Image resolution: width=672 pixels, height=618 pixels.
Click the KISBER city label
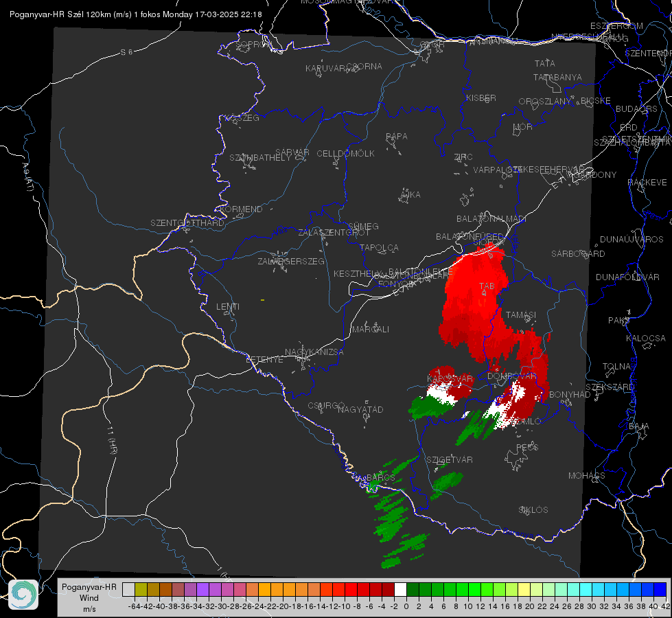[x=481, y=98]
